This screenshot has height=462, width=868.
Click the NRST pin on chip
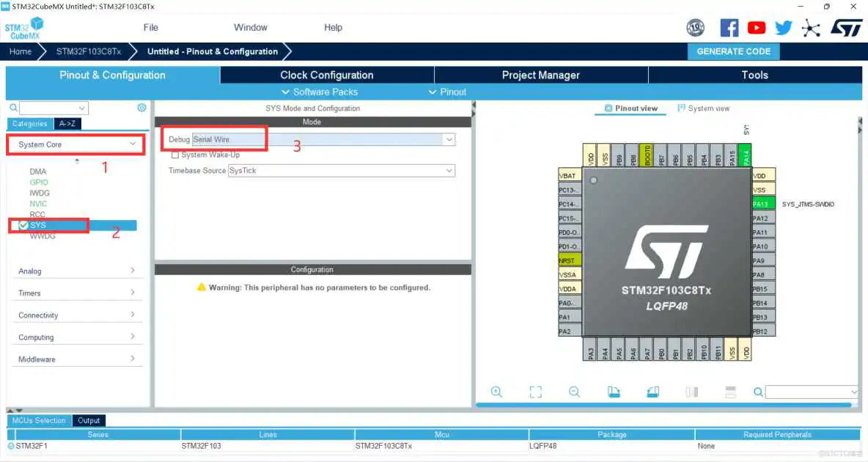pos(570,260)
